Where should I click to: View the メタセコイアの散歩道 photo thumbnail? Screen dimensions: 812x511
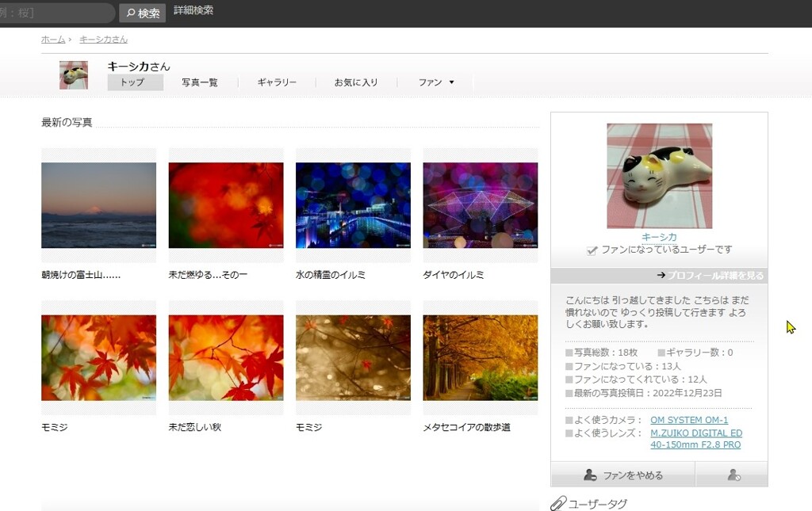(480, 357)
